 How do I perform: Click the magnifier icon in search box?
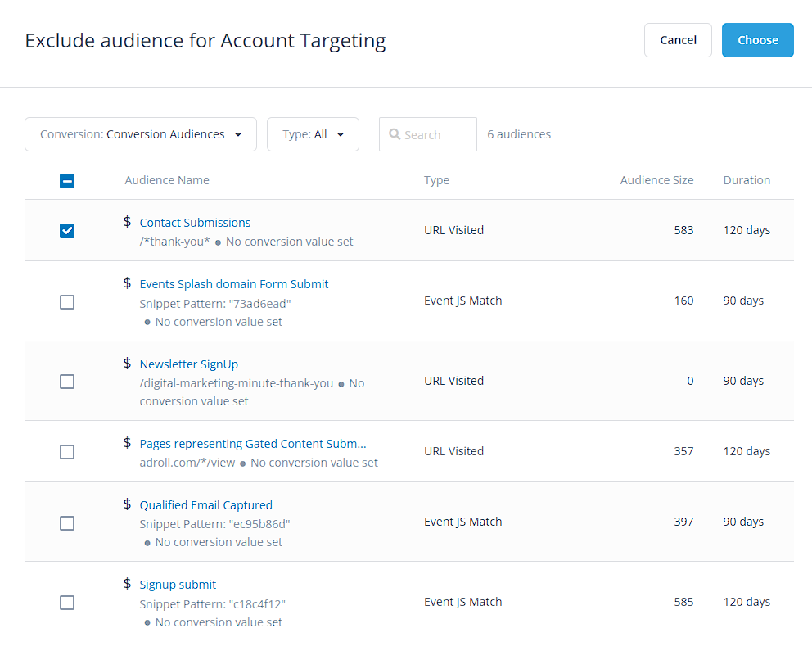395,134
